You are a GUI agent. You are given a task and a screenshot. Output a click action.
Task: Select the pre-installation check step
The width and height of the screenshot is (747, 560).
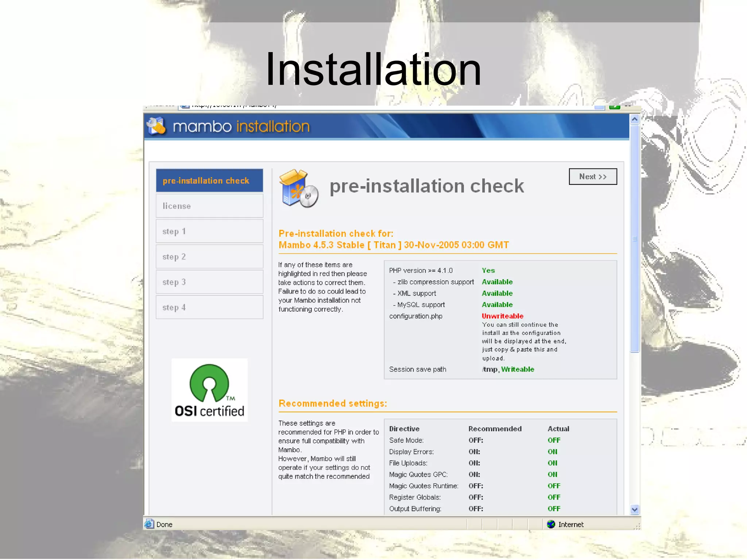(x=209, y=180)
